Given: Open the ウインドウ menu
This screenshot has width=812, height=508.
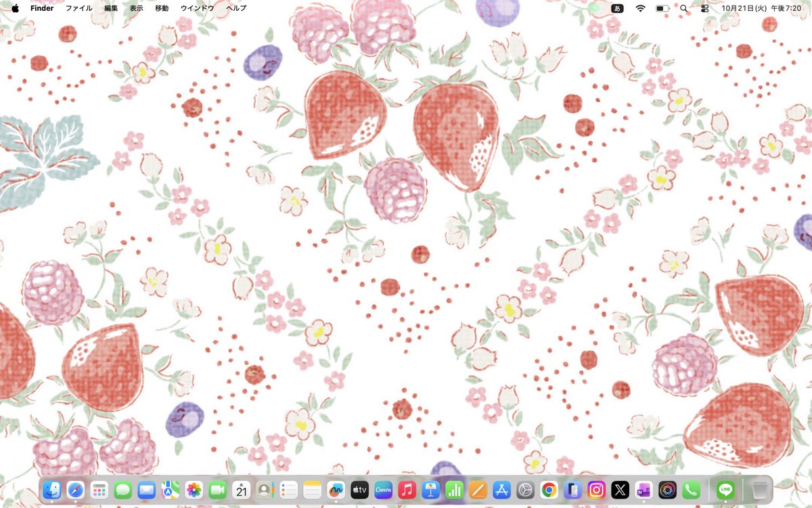Looking at the screenshot, I should 197,8.
